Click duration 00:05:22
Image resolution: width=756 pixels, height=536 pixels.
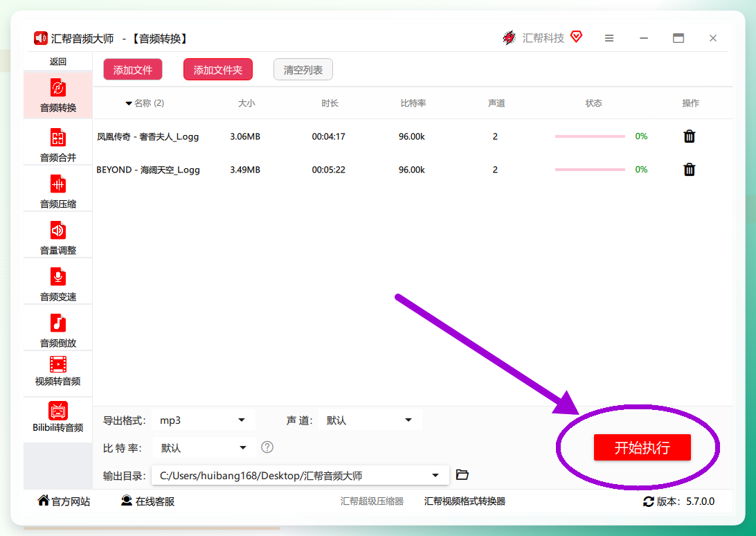point(328,170)
